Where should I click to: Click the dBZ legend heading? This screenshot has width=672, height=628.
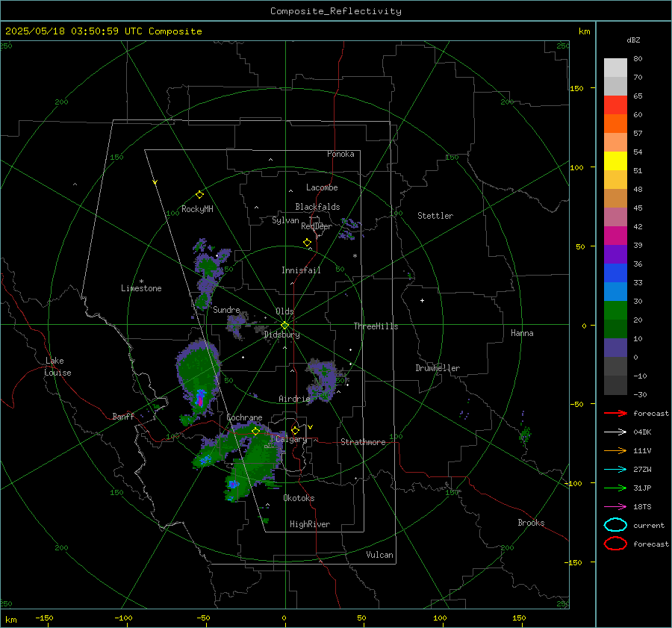633,40
